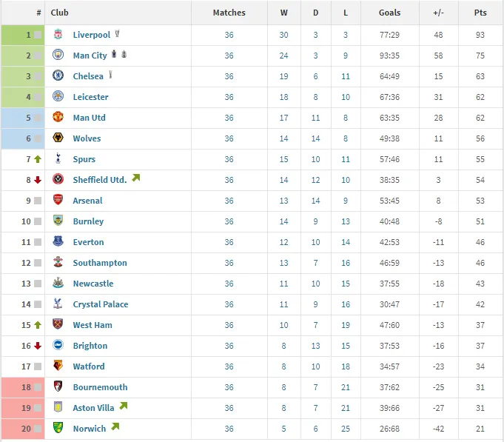Click the red relegation cell at position 19
This screenshot has height=442, width=504.
(23, 408)
